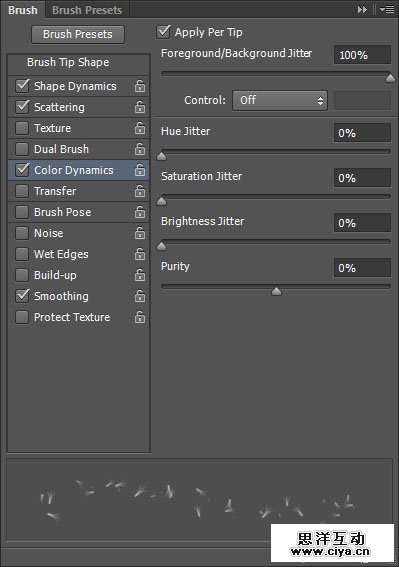This screenshot has width=399, height=567.
Task: Click the brush stroke preview area
Action: 199,499
